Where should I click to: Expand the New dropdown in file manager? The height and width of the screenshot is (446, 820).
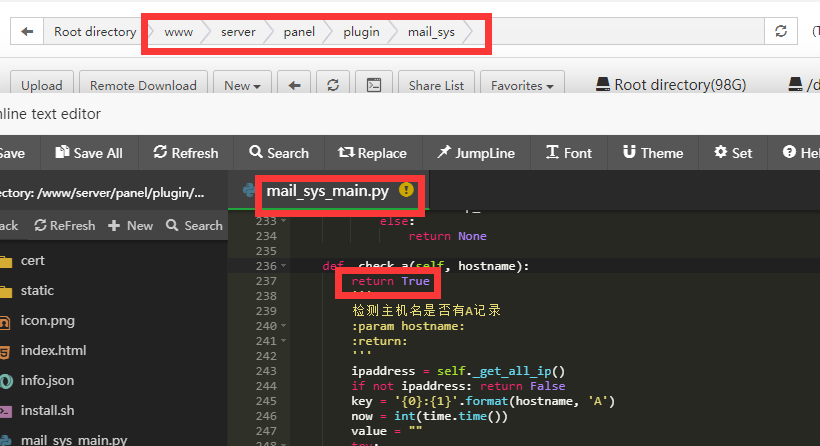click(243, 85)
